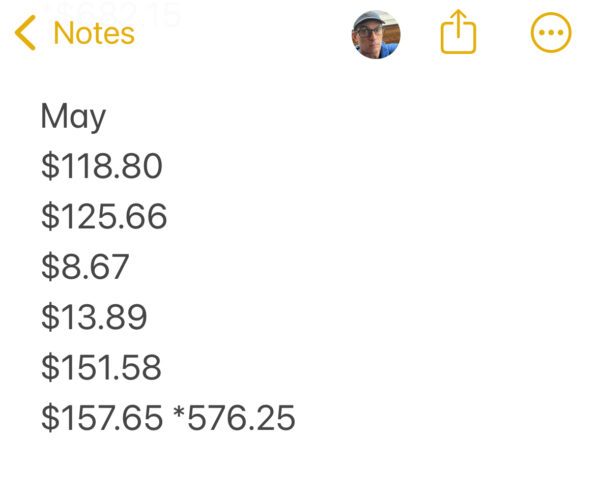This screenshot has height=494, width=600.
Task: Tap the $125.66 entry
Action: [x=104, y=216]
